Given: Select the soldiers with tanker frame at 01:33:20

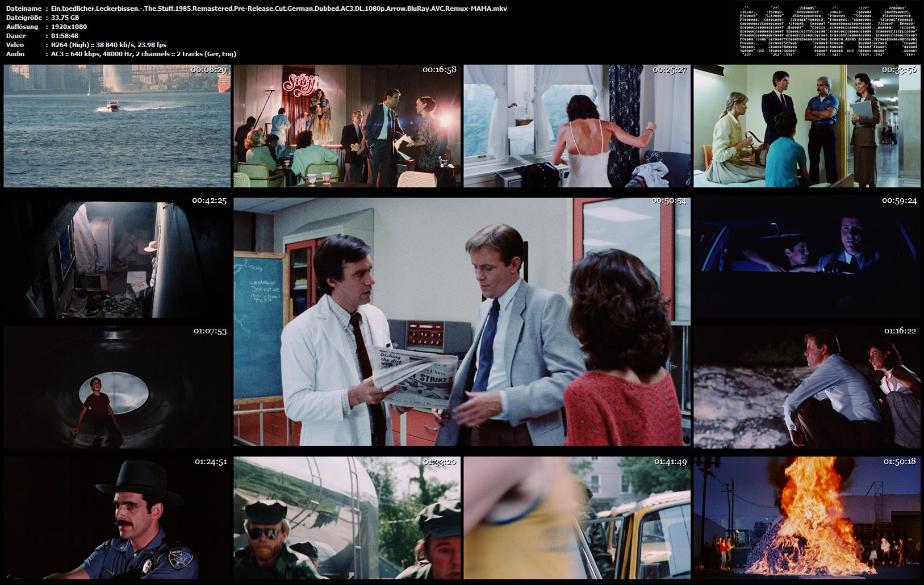Looking at the screenshot, I should pyautogui.click(x=347, y=518).
